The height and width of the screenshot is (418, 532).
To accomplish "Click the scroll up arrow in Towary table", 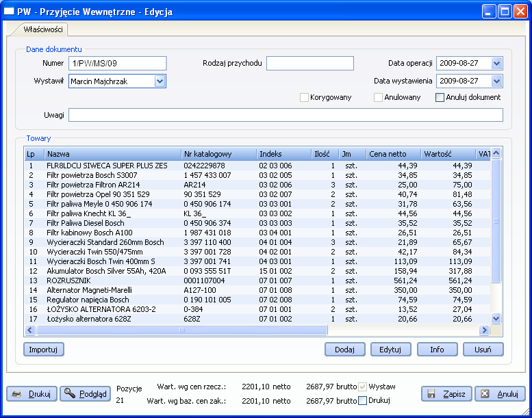I will point(496,153).
